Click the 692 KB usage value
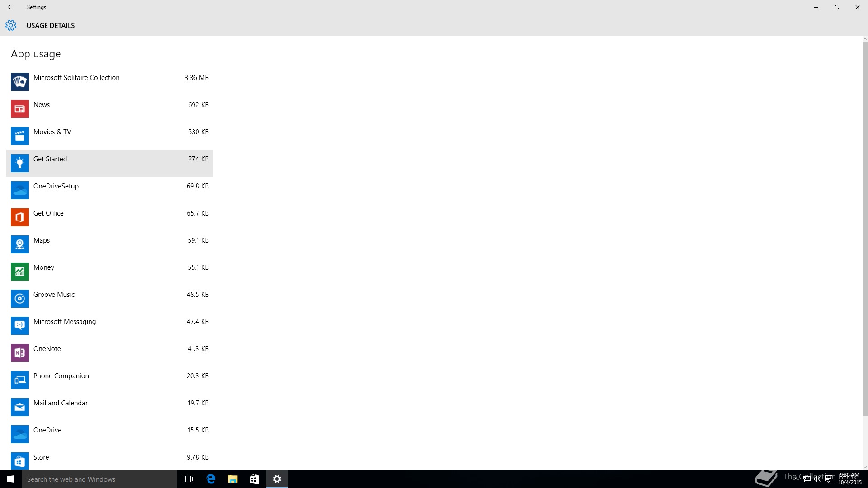The image size is (868, 488). (x=198, y=105)
